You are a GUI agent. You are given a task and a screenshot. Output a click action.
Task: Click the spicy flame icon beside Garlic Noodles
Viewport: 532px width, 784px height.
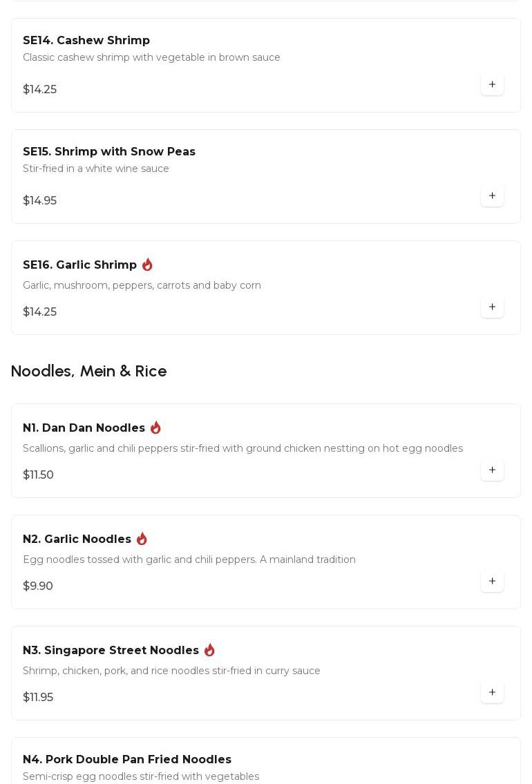coord(142,539)
